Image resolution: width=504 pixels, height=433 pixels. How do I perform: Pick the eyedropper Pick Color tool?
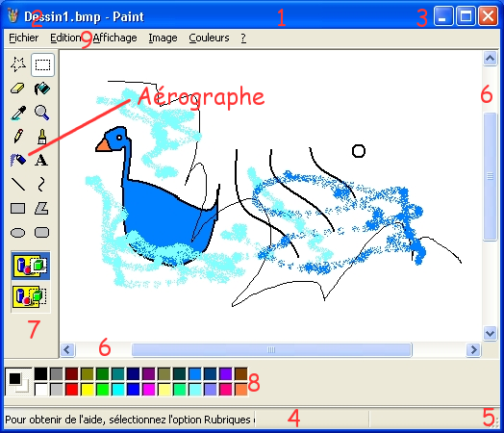coord(18,113)
